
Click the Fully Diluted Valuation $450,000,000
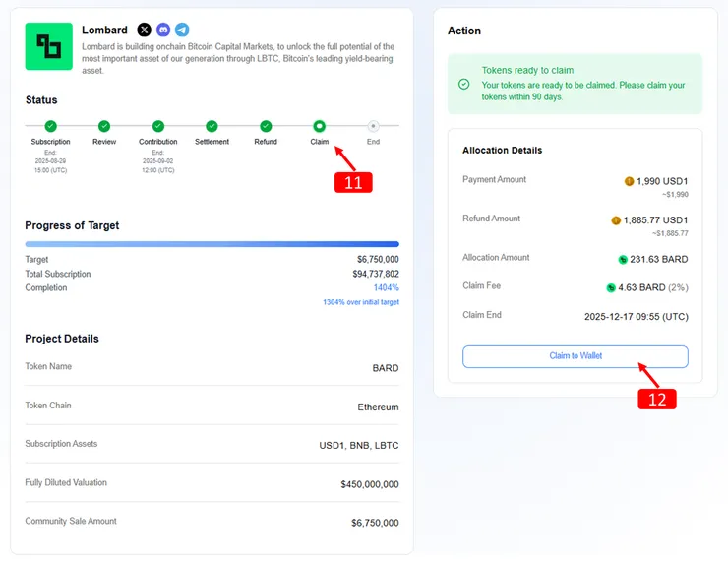[370, 484]
